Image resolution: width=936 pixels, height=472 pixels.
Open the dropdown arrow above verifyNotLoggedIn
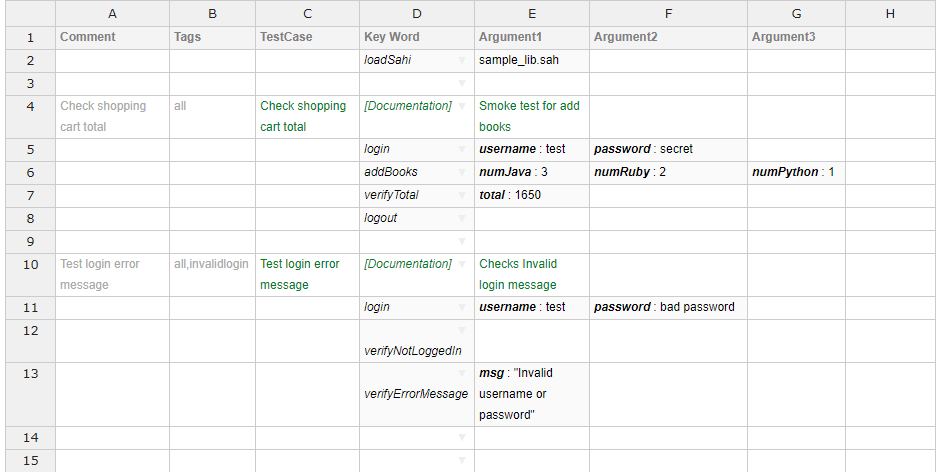[x=462, y=330]
